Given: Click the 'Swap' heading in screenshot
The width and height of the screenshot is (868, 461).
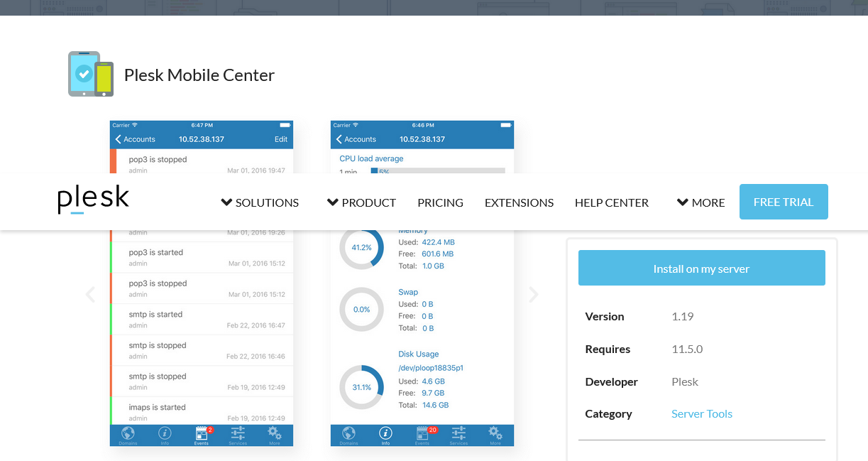Looking at the screenshot, I should 408,292.
